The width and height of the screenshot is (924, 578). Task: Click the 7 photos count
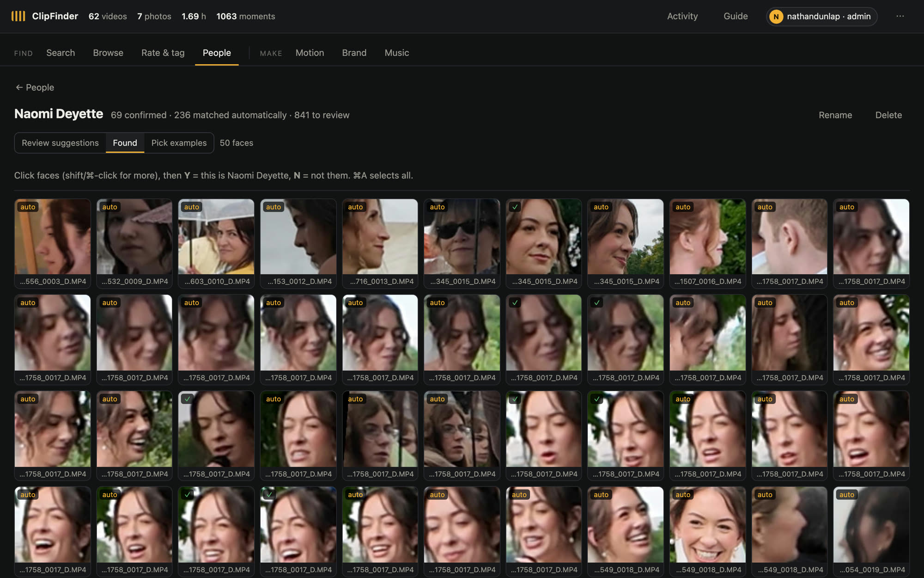tap(154, 16)
